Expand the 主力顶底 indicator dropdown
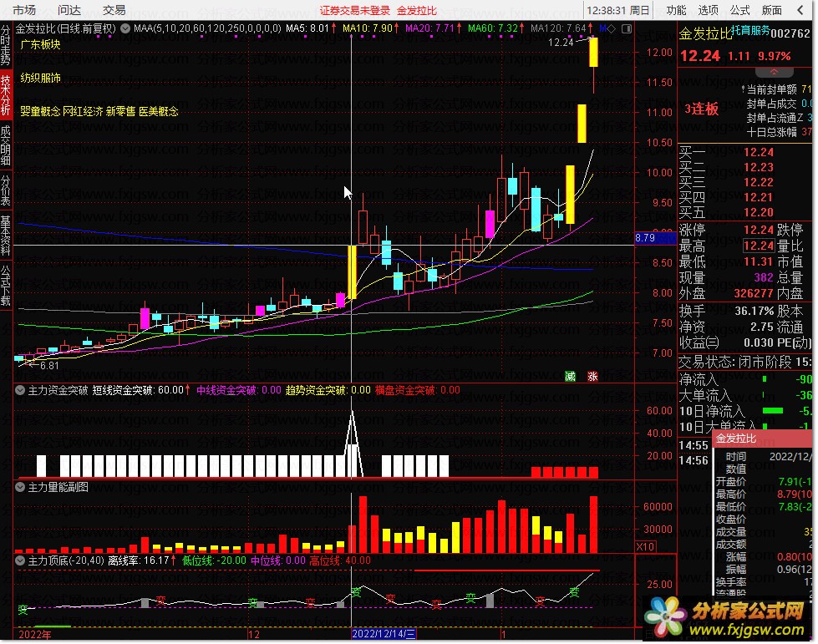 tap(20, 561)
